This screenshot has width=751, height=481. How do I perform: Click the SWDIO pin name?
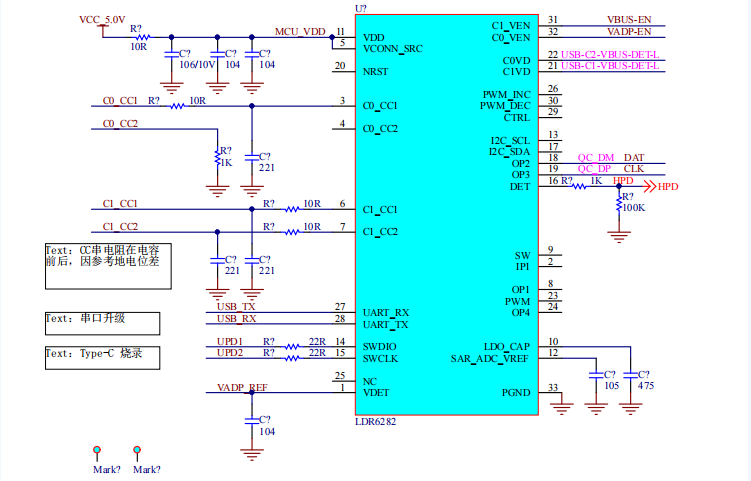click(379, 346)
